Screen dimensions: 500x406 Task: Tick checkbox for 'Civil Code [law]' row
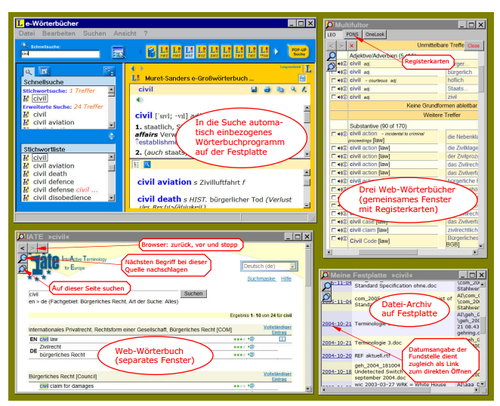pyautogui.click(x=333, y=238)
